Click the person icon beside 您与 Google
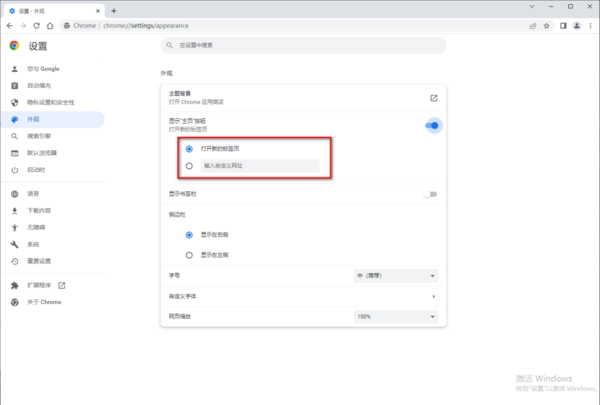The image size is (600, 405). 15,69
